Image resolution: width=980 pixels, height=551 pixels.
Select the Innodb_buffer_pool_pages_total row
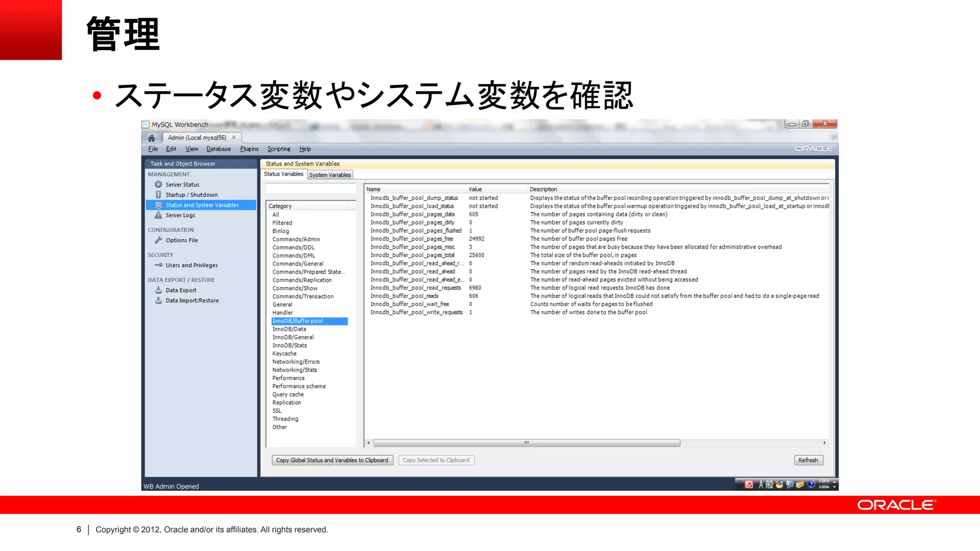coord(597,255)
